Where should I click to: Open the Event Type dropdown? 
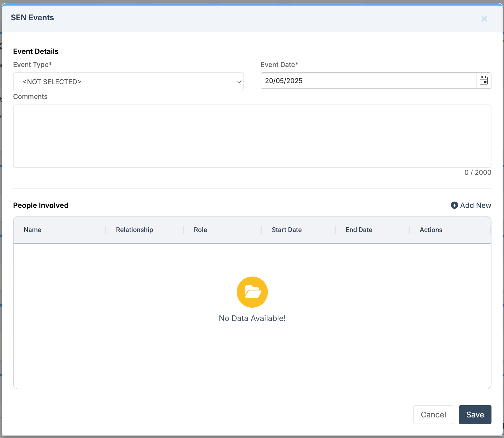click(x=128, y=82)
